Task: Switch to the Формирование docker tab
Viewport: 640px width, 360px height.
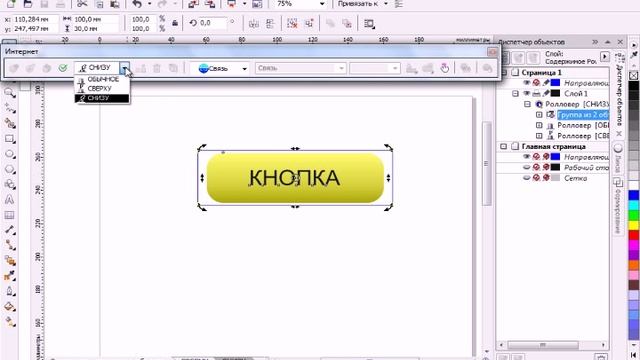Action: coord(618,207)
